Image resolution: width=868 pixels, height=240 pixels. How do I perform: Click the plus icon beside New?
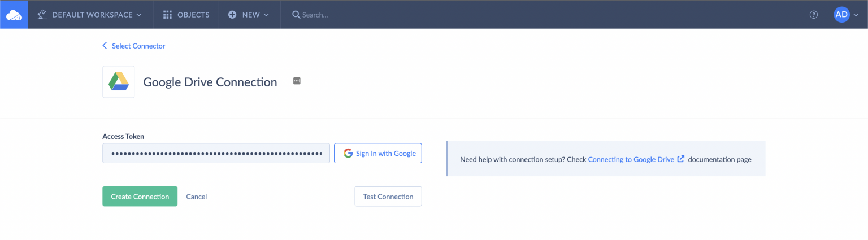pos(232,15)
